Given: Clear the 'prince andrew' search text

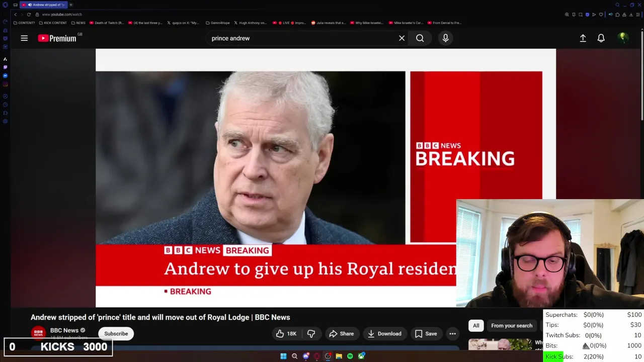Looking at the screenshot, I should click(x=401, y=38).
